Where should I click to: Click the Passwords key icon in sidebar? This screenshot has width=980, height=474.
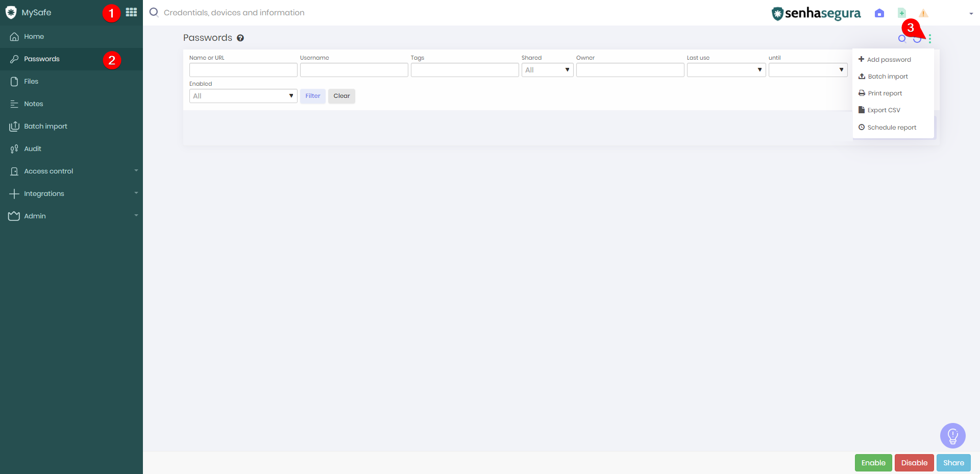tap(14, 59)
